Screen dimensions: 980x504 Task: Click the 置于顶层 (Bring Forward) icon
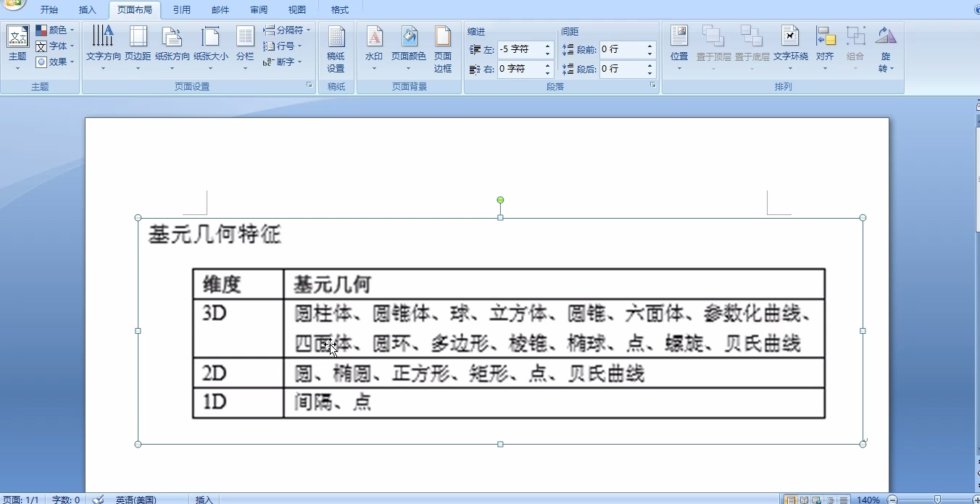point(713,49)
